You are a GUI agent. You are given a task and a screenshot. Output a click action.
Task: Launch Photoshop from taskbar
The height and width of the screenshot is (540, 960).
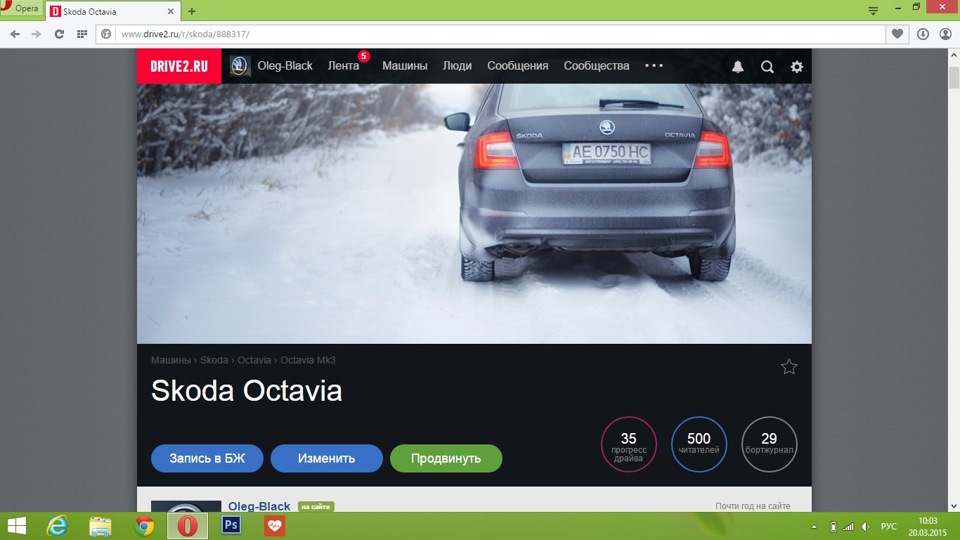(x=231, y=525)
